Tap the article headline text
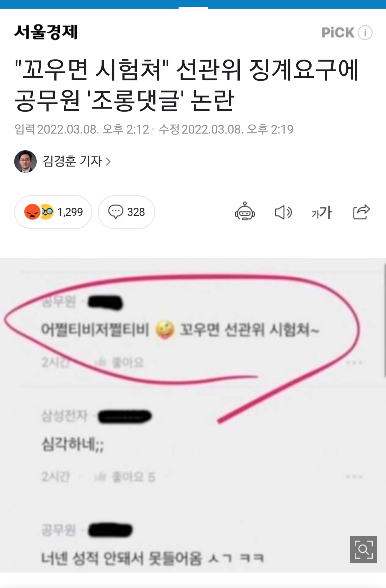 [x=187, y=85]
